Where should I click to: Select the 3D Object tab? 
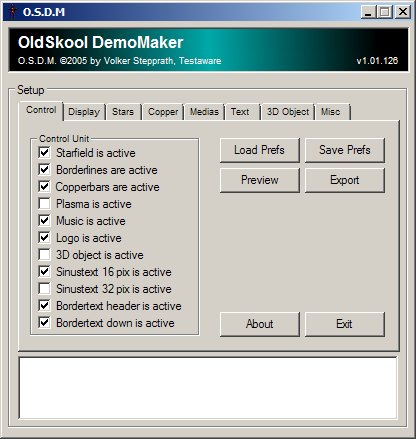288,112
